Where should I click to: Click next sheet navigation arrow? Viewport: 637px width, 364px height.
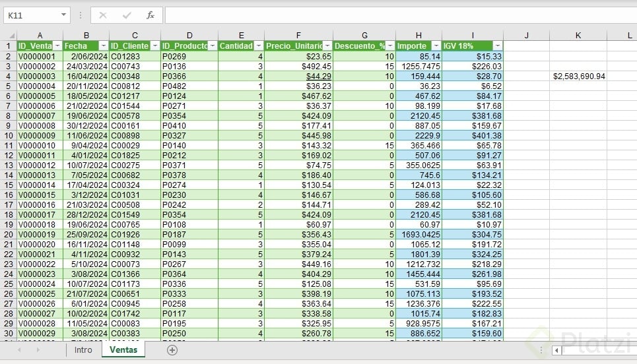(38, 349)
